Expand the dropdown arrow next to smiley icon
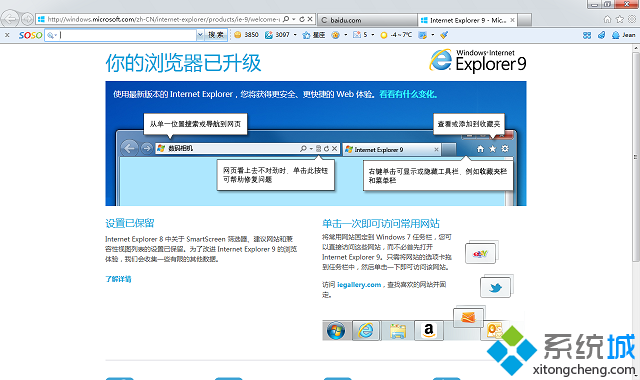Image resolution: width=640 pixels, height=380 pixels. pos(346,35)
